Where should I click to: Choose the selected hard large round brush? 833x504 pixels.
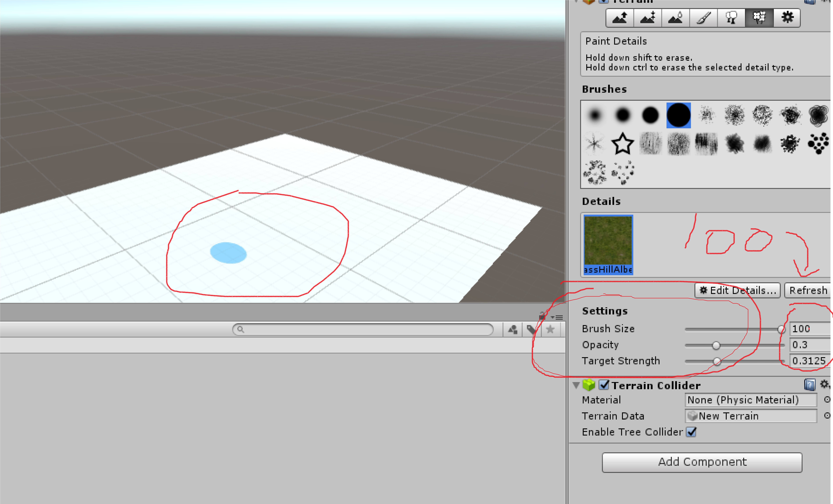click(x=678, y=115)
